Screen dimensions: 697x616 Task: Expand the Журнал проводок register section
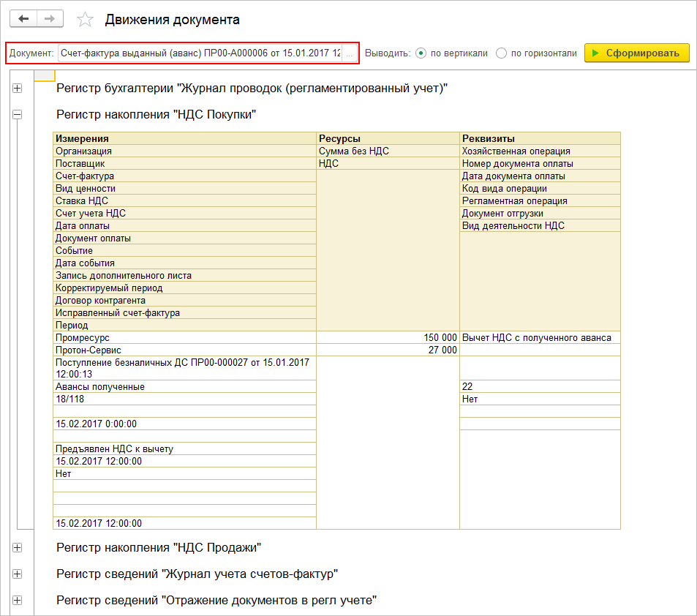(x=18, y=89)
